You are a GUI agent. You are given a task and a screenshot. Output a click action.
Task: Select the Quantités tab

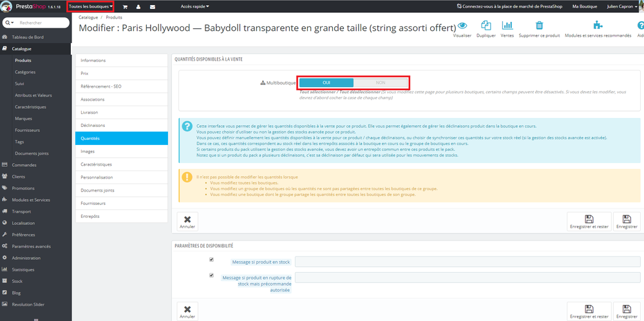coord(122,139)
